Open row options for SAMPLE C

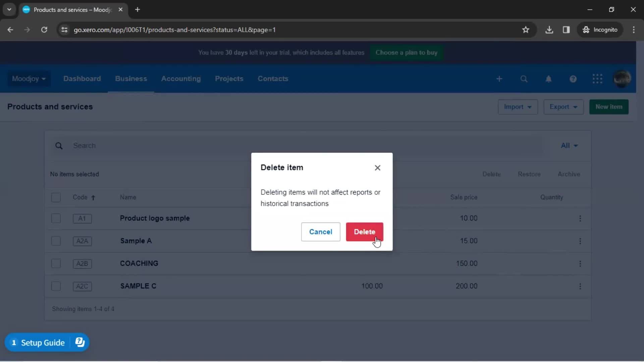(x=580, y=286)
